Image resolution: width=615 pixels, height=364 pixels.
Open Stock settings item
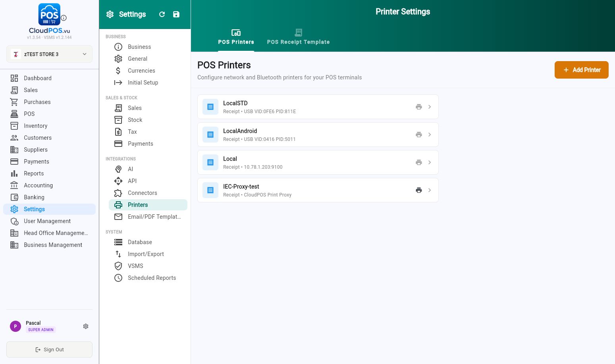point(148,120)
